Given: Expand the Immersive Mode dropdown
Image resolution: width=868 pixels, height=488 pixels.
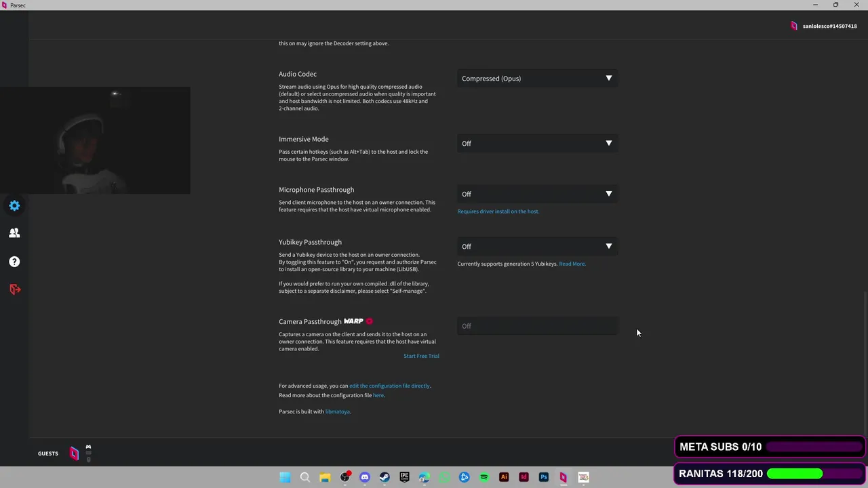Looking at the screenshot, I should tap(537, 144).
